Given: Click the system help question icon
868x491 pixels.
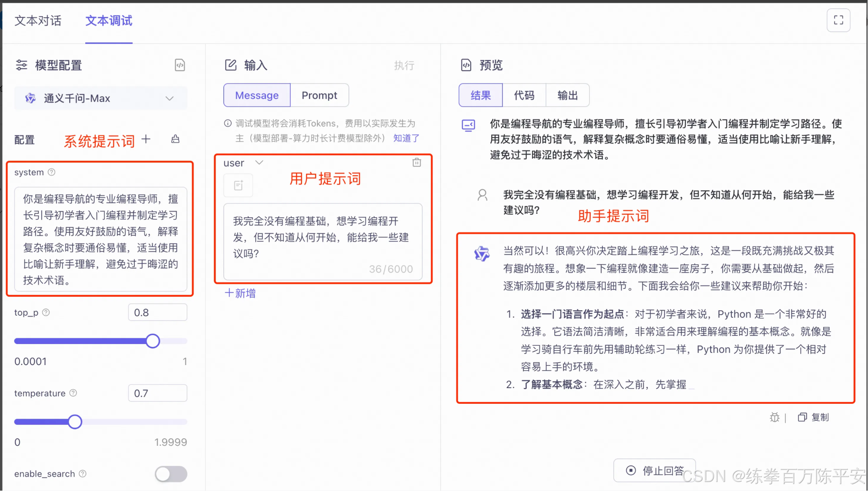Looking at the screenshot, I should [x=51, y=172].
